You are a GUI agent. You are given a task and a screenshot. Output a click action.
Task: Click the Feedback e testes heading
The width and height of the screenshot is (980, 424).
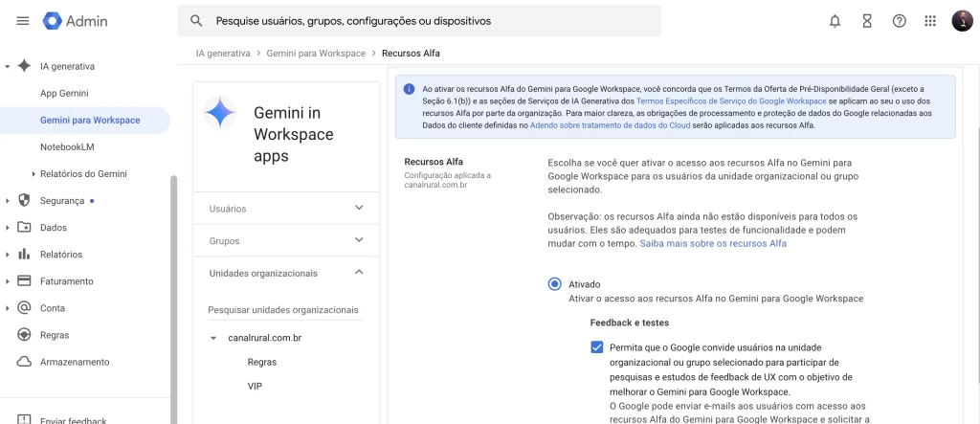(x=630, y=323)
